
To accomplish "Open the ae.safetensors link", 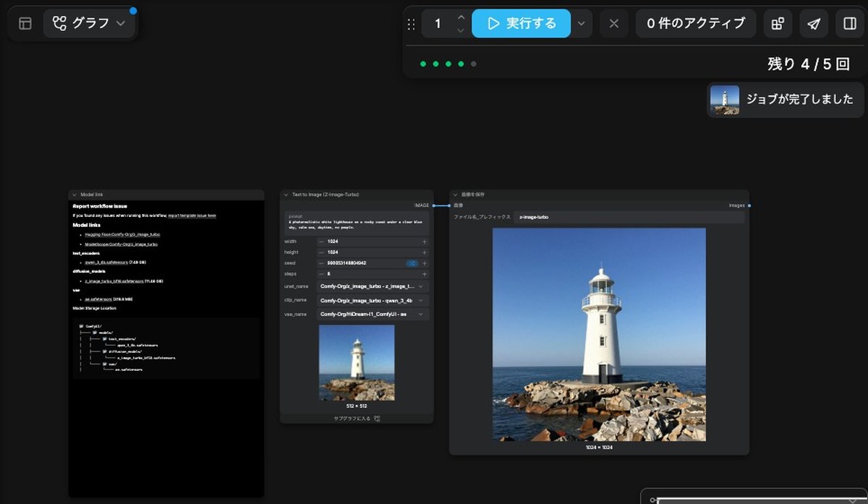I will 98,299.
